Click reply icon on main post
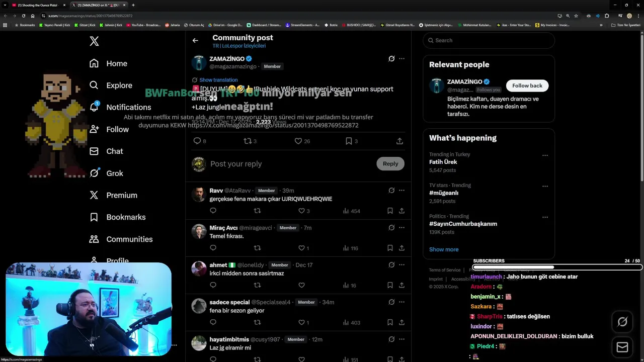644x362 pixels. (x=197, y=141)
